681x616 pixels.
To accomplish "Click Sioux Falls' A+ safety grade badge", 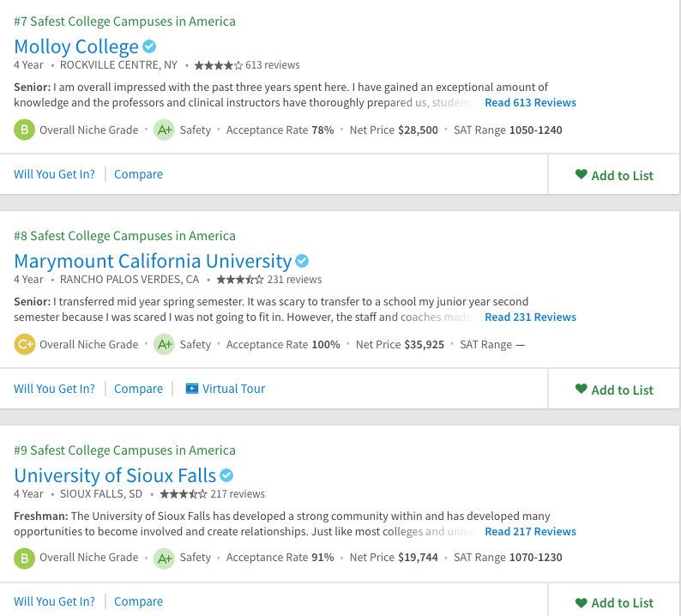I will 164,558.
